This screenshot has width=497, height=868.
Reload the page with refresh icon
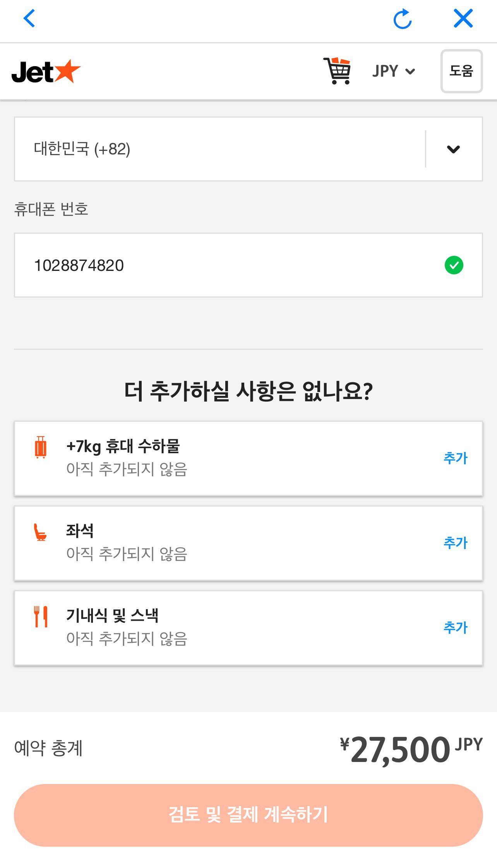(x=402, y=19)
